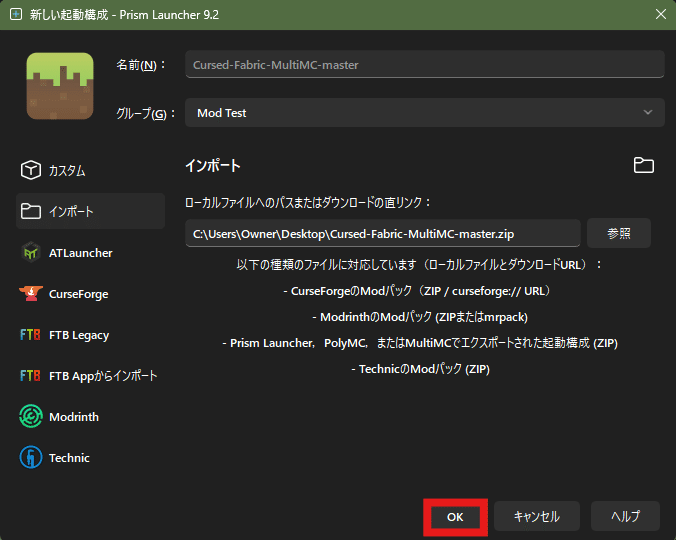Image resolution: width=676 pixels, height=540 pixels.
Task: Open FTB Appからインポート page label
Action: (x=103, y=376)
